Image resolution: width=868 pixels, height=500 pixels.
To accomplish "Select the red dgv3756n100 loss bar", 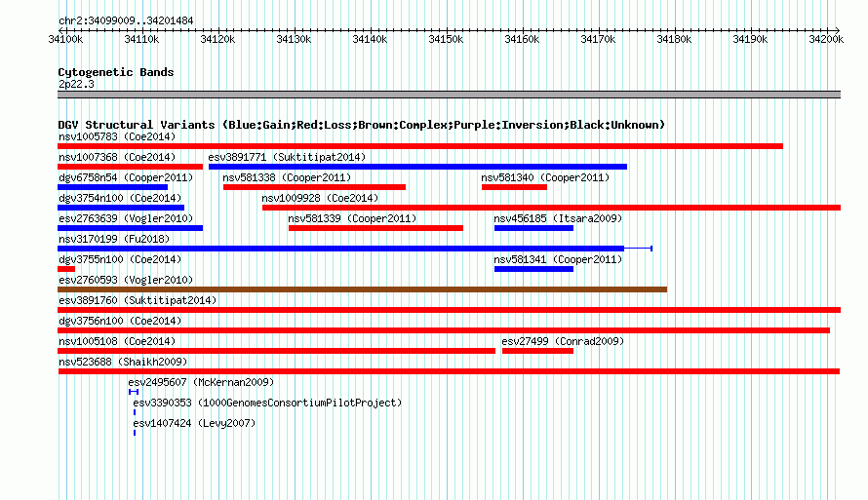I will 444,330.
